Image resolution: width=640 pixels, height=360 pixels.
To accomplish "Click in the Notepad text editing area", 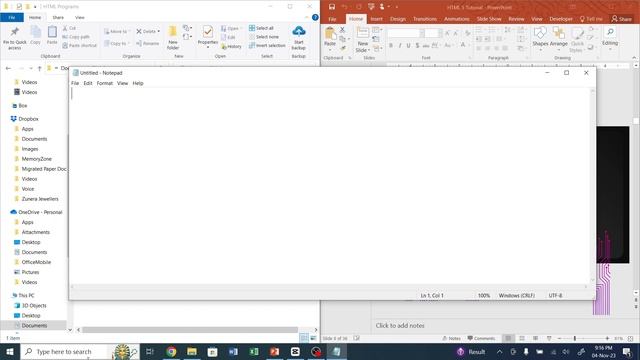I will (x=331, y=186).
